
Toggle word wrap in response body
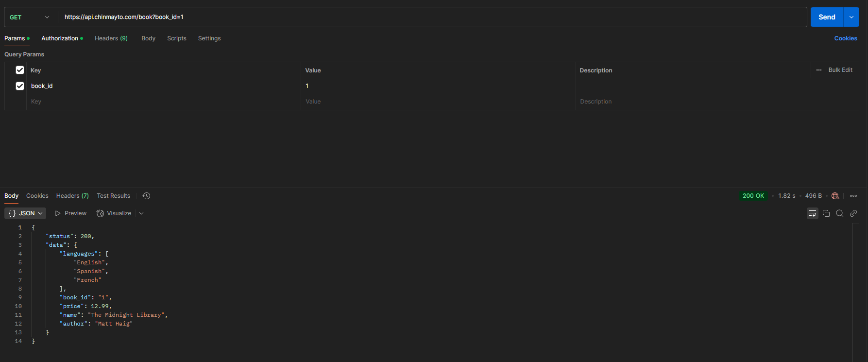click(x=813, y=213)
